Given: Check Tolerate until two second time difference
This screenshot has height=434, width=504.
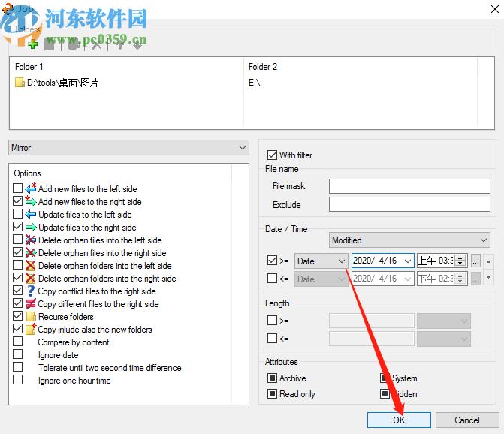Looking at the screenshot, I should click(18, 367).
